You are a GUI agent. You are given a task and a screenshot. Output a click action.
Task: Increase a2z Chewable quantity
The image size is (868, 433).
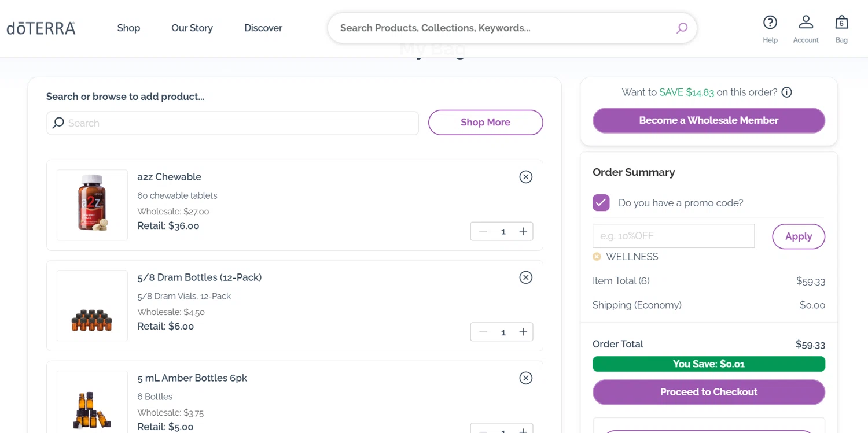point(523,231)
